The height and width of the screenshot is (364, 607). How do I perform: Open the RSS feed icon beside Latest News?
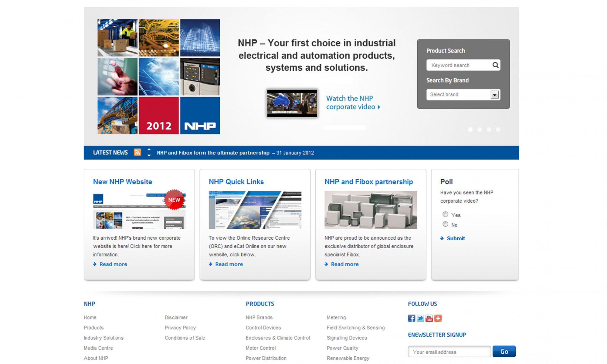(x=137, y=152)
